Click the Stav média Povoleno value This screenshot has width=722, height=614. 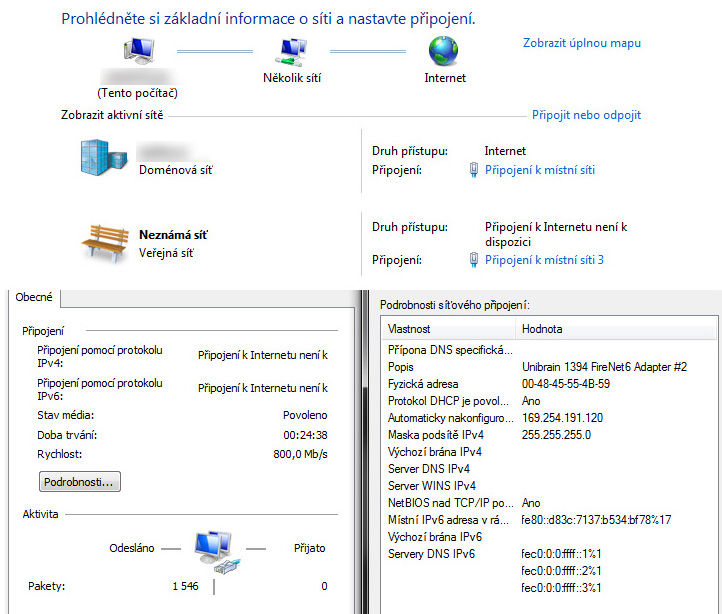point(305,415)
